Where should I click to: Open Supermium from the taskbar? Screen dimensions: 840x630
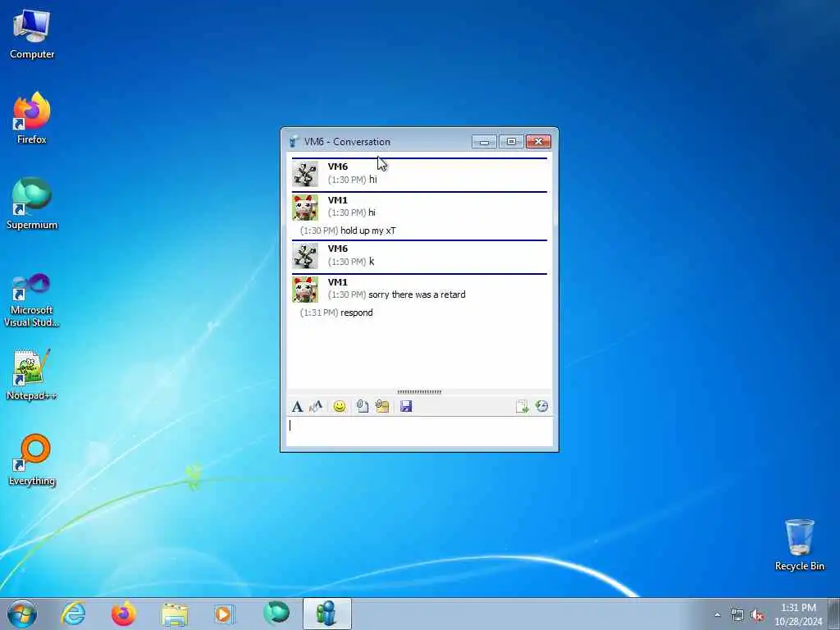[x=276, y=614]
